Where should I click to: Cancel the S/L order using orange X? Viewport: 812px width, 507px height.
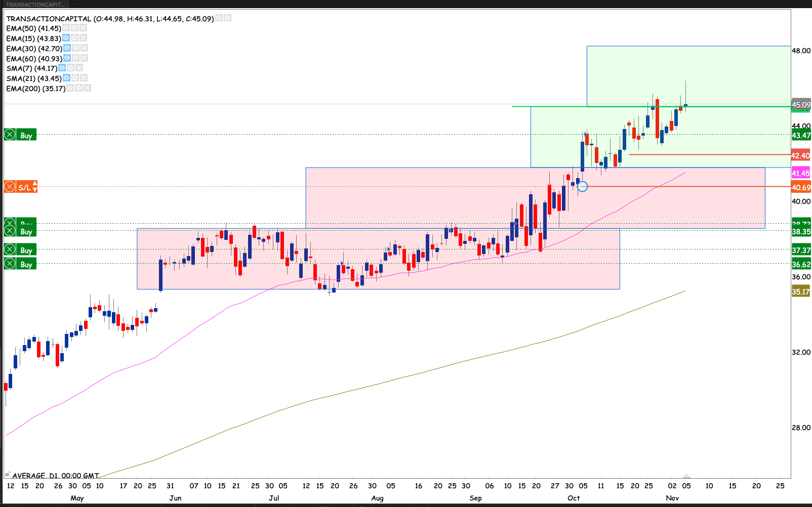[10, 187]
